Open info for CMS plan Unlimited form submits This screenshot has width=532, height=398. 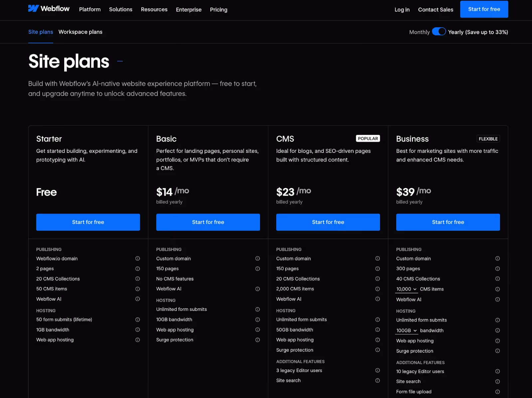[378, 320]
